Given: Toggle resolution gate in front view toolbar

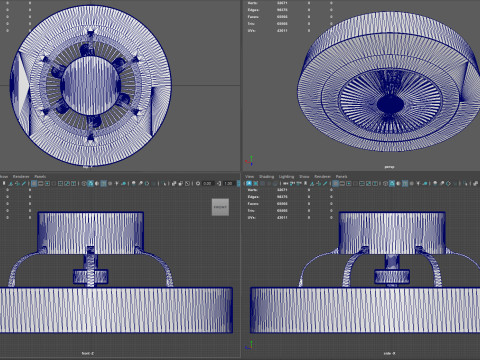Looking at the screenshot, I should (x=47, y=184).
